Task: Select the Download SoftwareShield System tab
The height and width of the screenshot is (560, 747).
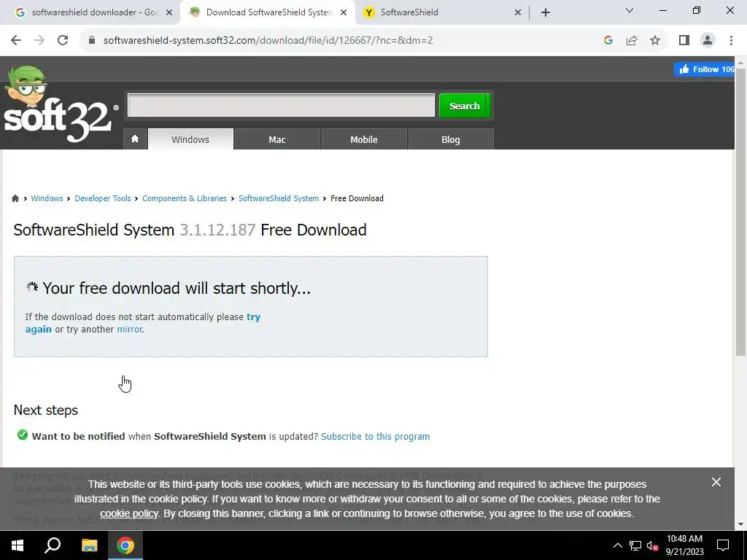Action: (x=268, y=12)
